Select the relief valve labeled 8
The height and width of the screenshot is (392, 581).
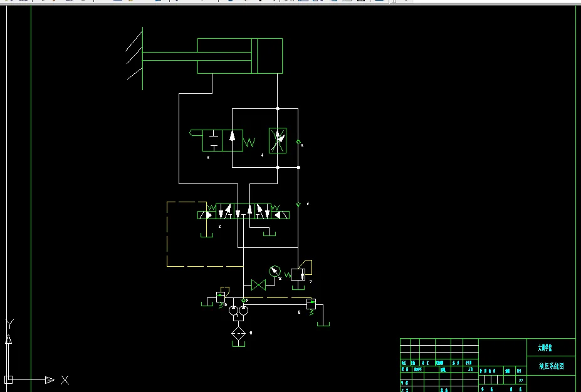point(311,304)
